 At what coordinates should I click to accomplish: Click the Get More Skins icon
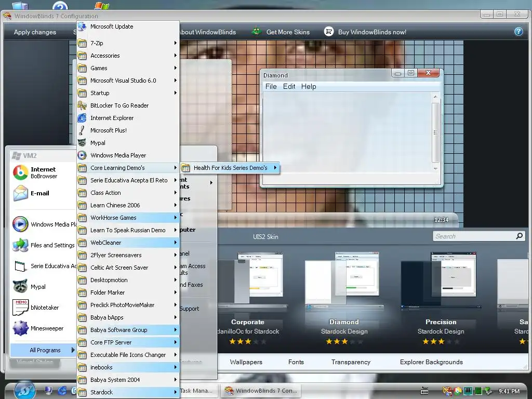[x=257, y=32]
